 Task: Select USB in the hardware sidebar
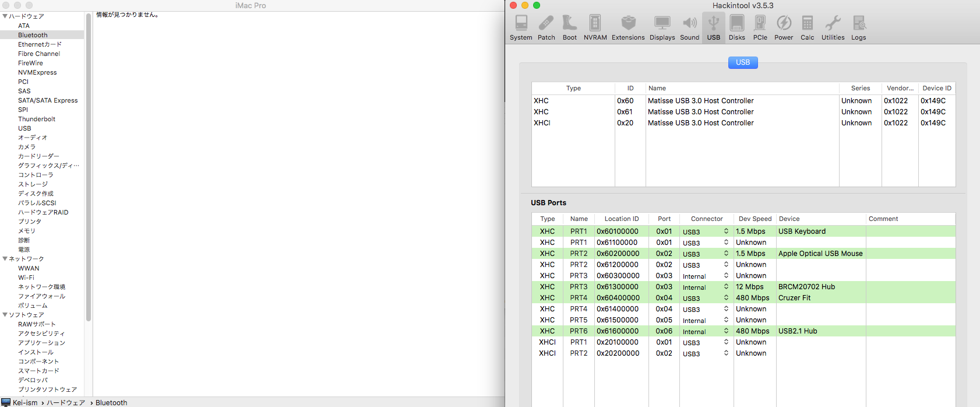(x=24, y=128)
